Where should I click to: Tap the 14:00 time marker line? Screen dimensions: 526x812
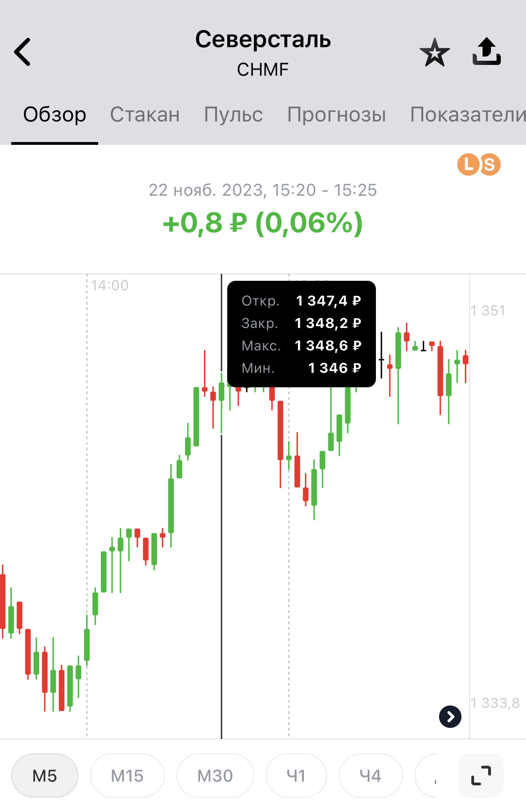tap(87, 505)
